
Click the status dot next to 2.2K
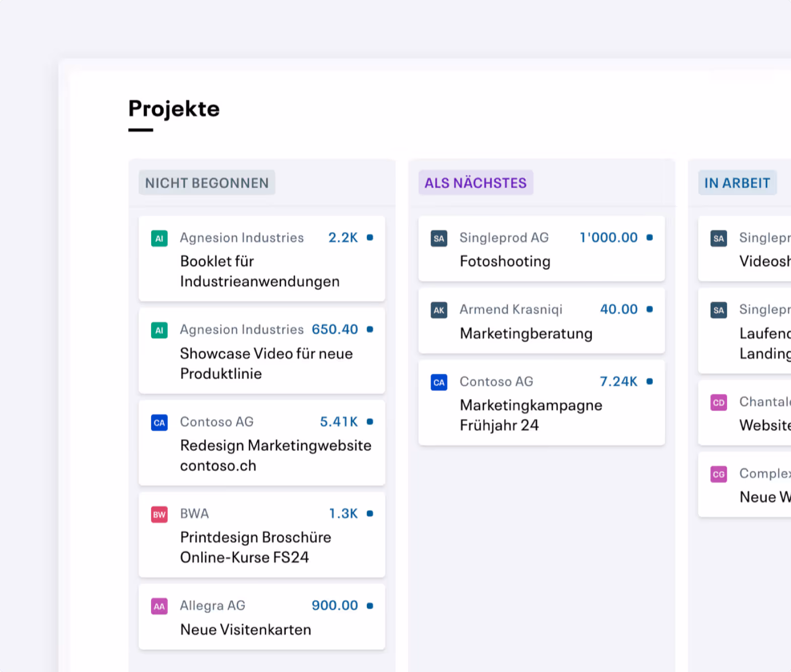(370, 237)
